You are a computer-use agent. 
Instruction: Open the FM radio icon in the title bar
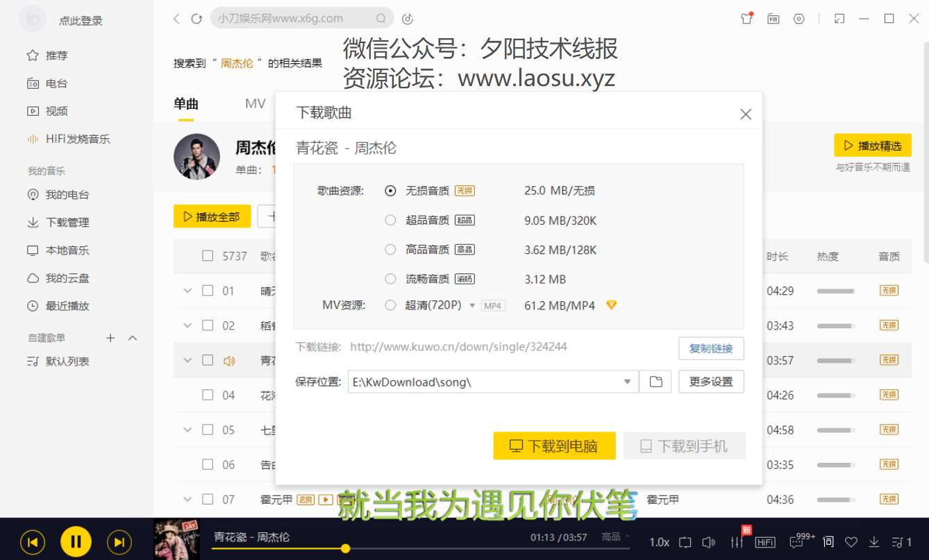click(773, 19)
